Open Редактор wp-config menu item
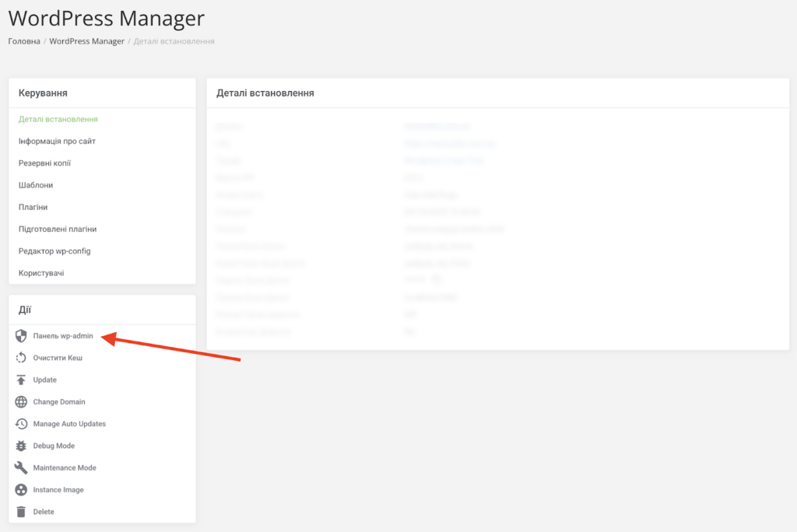The width and height of the screenshot is (797, 532). (54, 251)
